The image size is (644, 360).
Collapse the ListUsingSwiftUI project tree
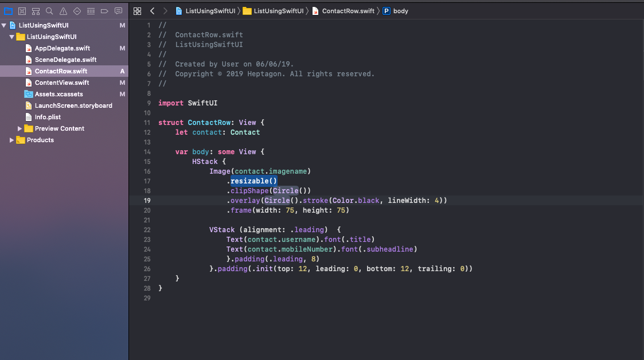tap(4, 25)
